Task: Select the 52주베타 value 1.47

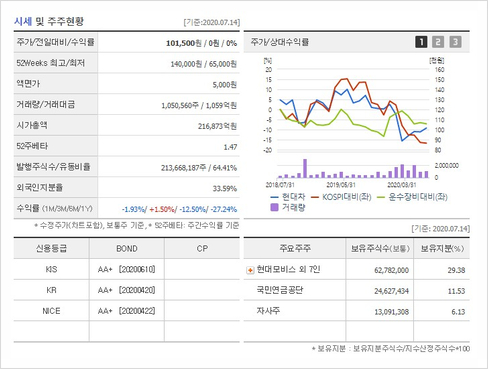Action: [230, 147]
